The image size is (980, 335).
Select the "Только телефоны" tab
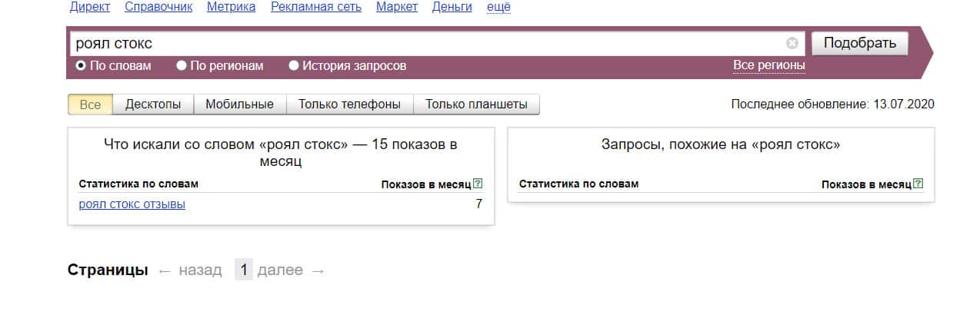[x=349, y=104]
